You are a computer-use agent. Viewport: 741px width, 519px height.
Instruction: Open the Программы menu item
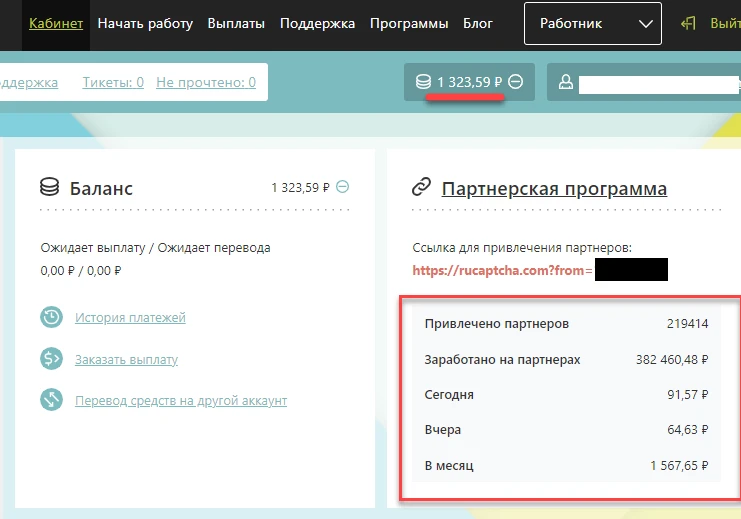pyautogui.click(x=409, y=24)
